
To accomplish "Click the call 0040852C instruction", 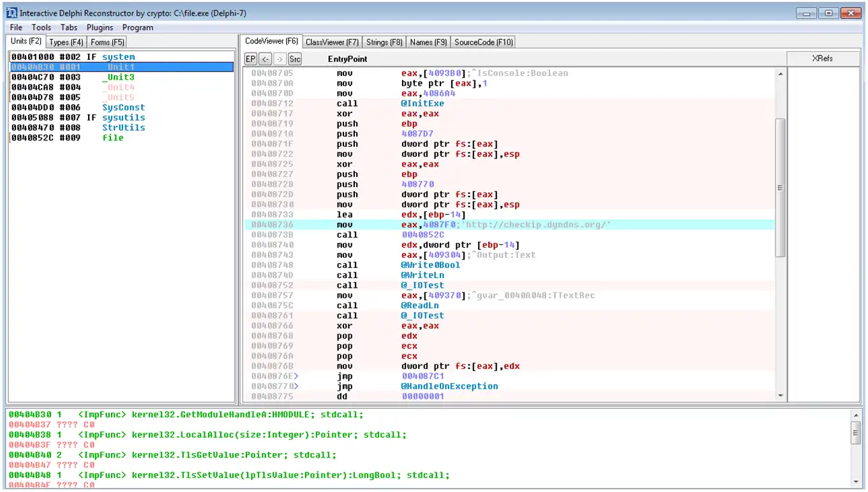I will (x=509, y=235).
